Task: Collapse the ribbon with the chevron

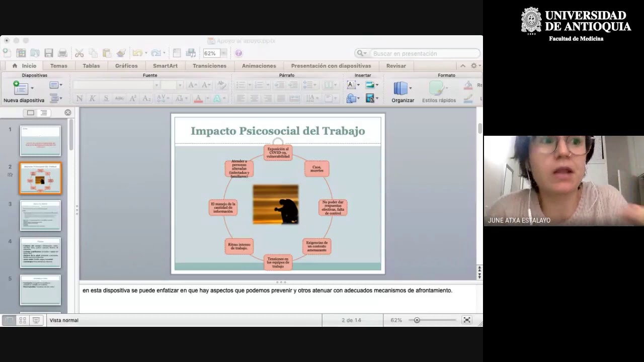Action: click(x=462, y=66)
